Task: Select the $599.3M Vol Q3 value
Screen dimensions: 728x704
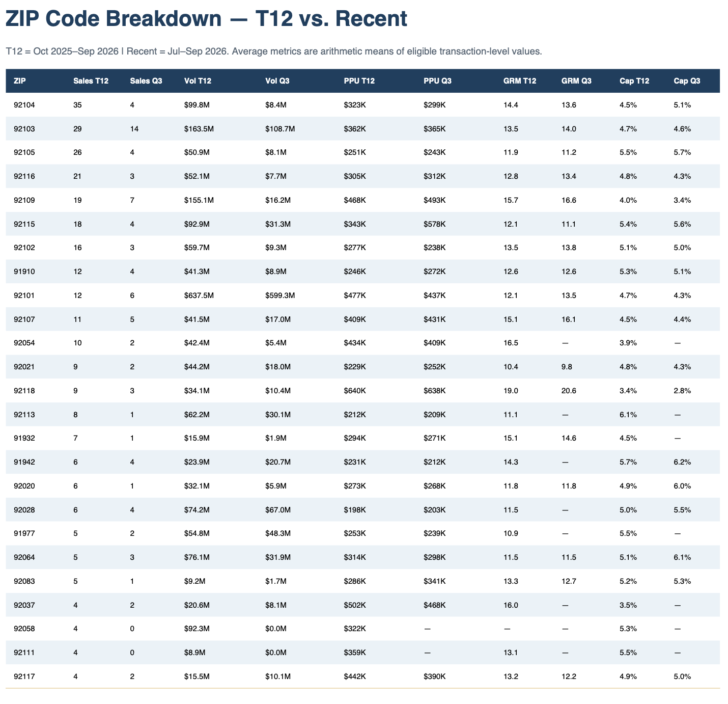Action: tap(280, 295)
